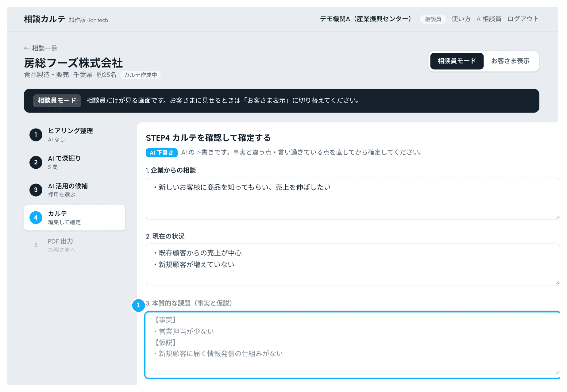
Task: Grab resize handle of 現在の状況 text area
Action: pos(557,283)
